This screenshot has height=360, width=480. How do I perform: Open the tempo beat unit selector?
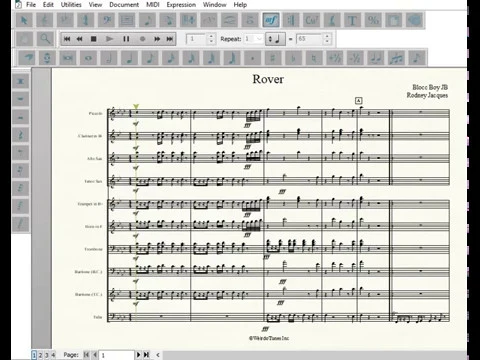click(275, 39)
